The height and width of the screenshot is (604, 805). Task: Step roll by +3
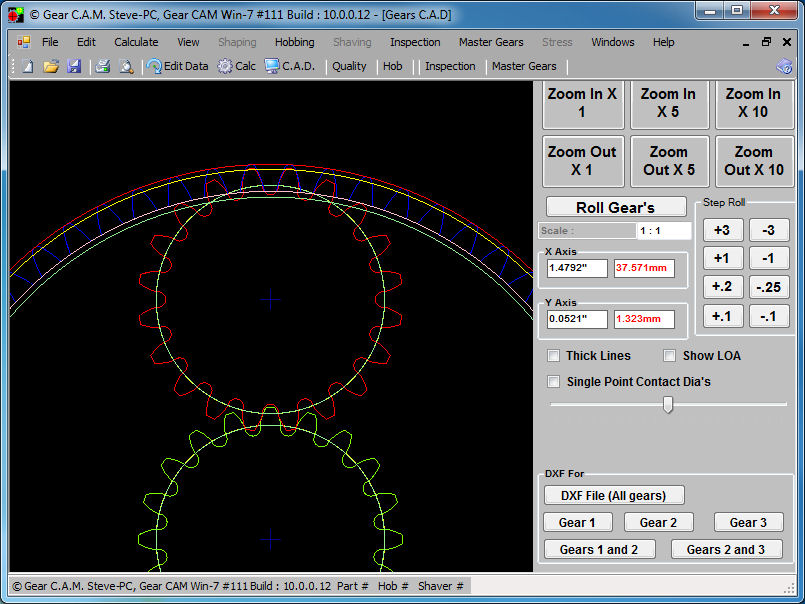(722, 230)
